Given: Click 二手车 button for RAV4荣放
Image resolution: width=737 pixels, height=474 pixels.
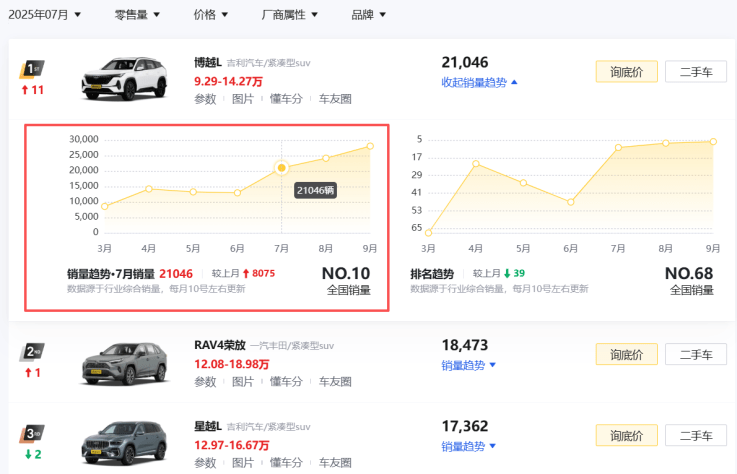Looking at the screenshot, I should 696,354.
